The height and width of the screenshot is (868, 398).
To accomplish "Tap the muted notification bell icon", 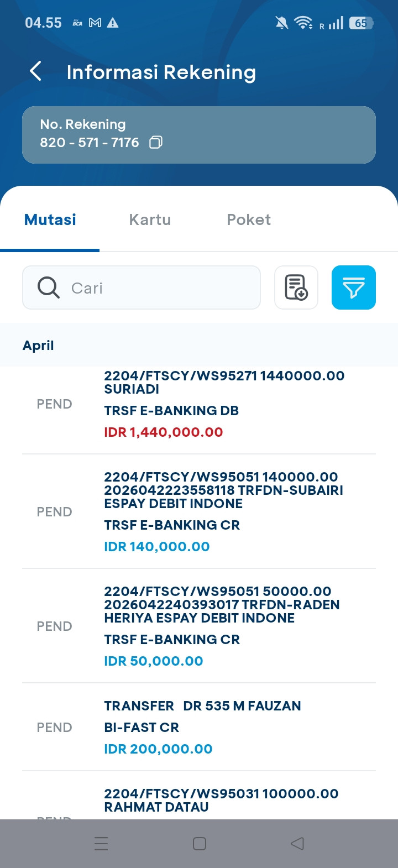I will (x=281, y=23).
